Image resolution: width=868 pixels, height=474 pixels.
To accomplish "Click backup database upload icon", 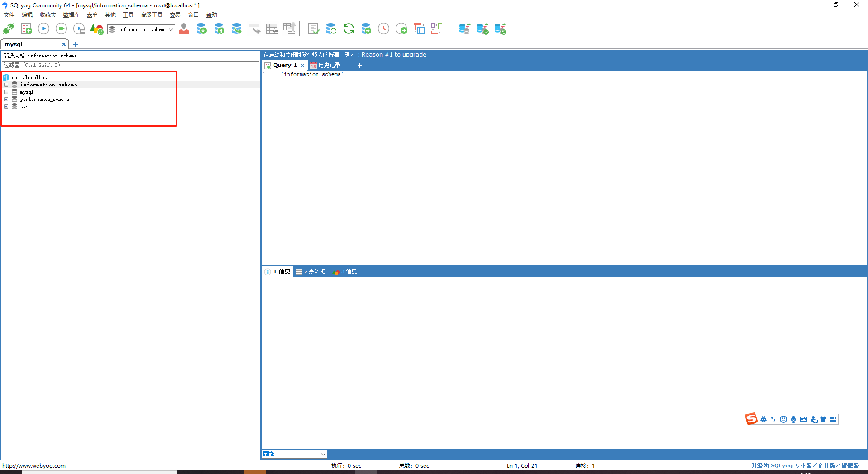I will pyautogui.click(x=219, y=29).
